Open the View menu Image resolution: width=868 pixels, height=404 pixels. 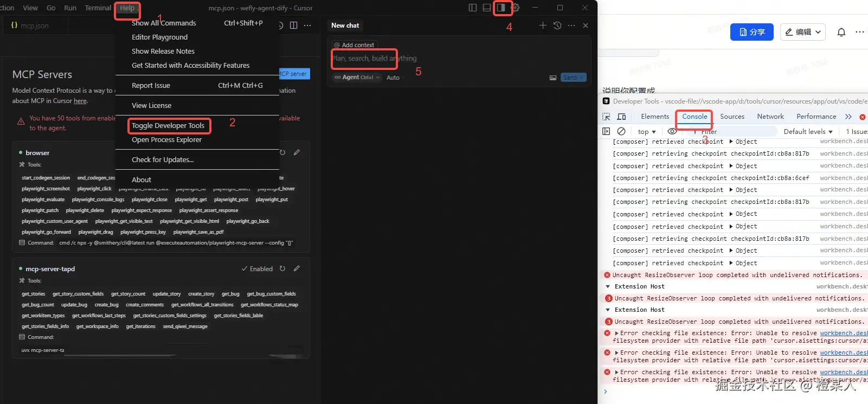(30, 8)
